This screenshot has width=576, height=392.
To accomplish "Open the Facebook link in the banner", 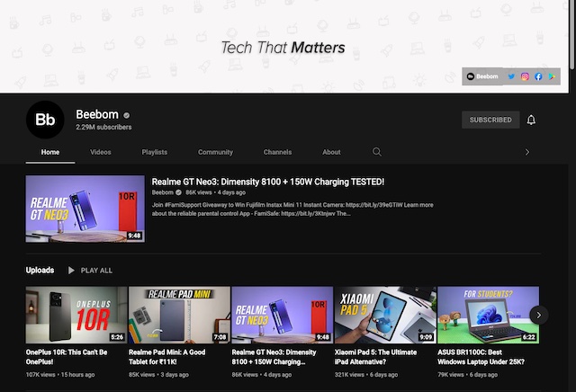I will (x=538, y=76).
